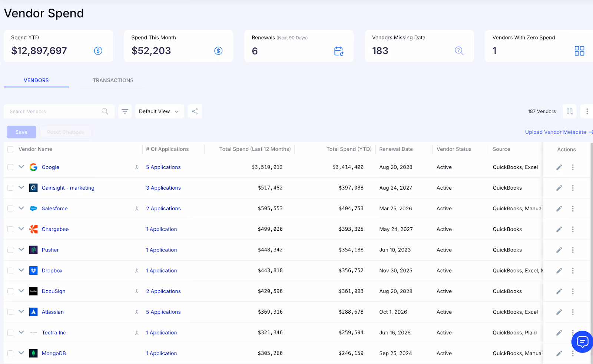Open the kebab menu for DocuSign row
The width and height of the screenshot is (593, 364).
(573, 291)
